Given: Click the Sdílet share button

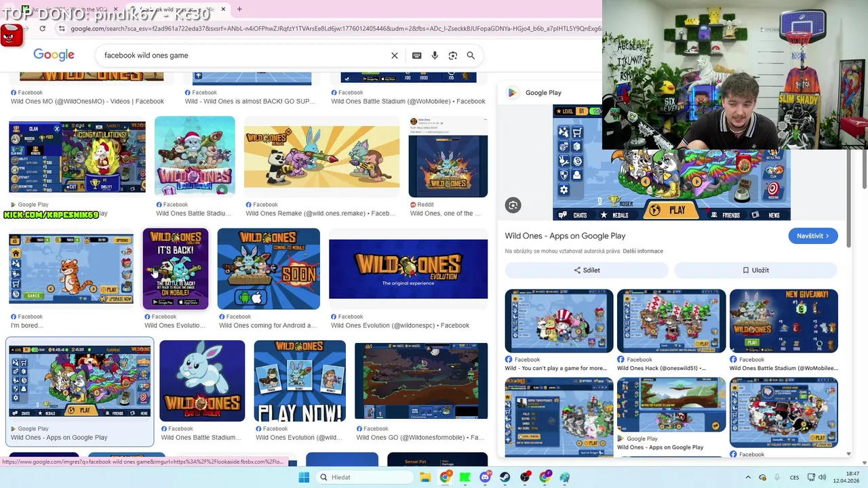Looking at the screenshot, I should pyautogui.click(x=587, y=270).
